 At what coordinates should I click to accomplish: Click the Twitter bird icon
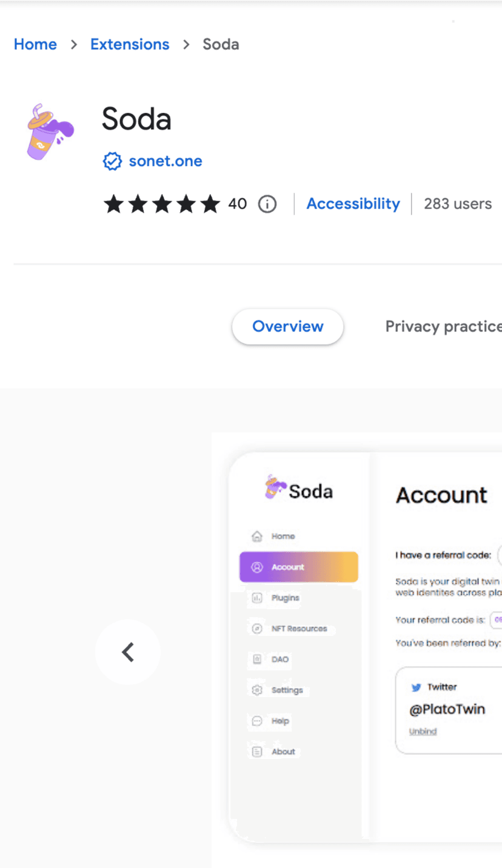[x=416, y=687]
